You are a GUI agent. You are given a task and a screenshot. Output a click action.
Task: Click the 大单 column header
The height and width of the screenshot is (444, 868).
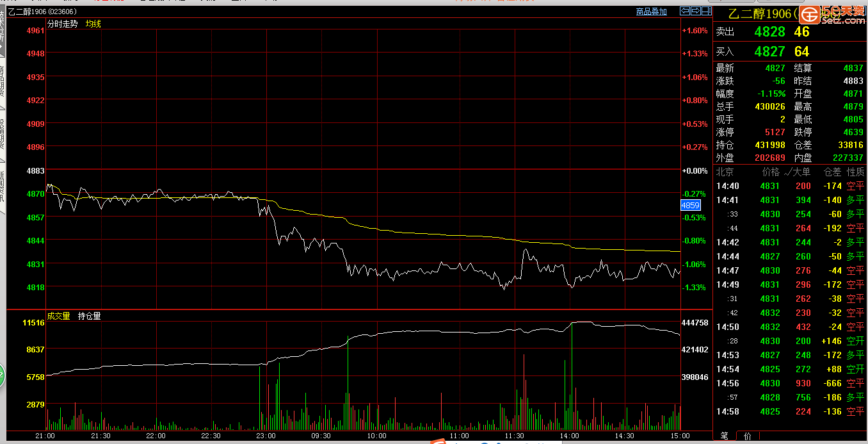pyautogui.click(x=801, y=172)
